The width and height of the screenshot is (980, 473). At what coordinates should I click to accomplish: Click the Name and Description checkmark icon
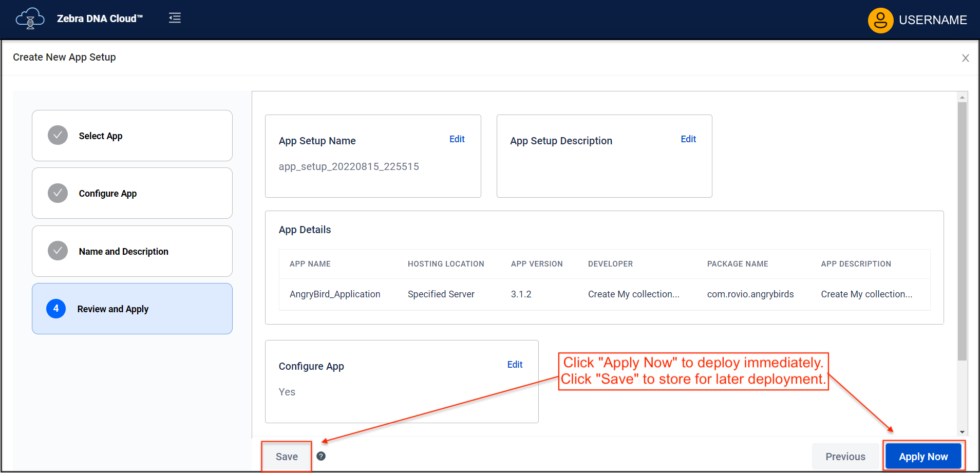point(58,251)
